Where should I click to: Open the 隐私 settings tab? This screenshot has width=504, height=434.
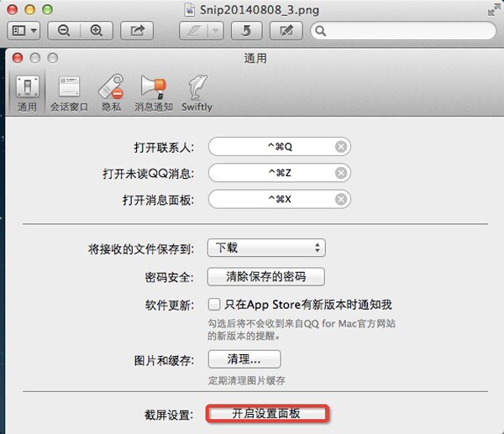point(111,93)
